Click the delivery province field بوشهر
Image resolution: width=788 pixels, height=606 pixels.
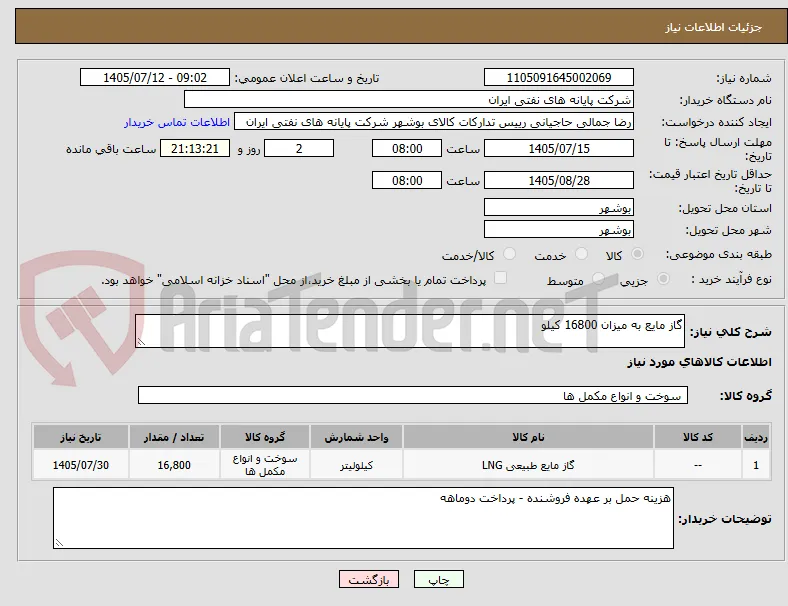tap(558, 208)
